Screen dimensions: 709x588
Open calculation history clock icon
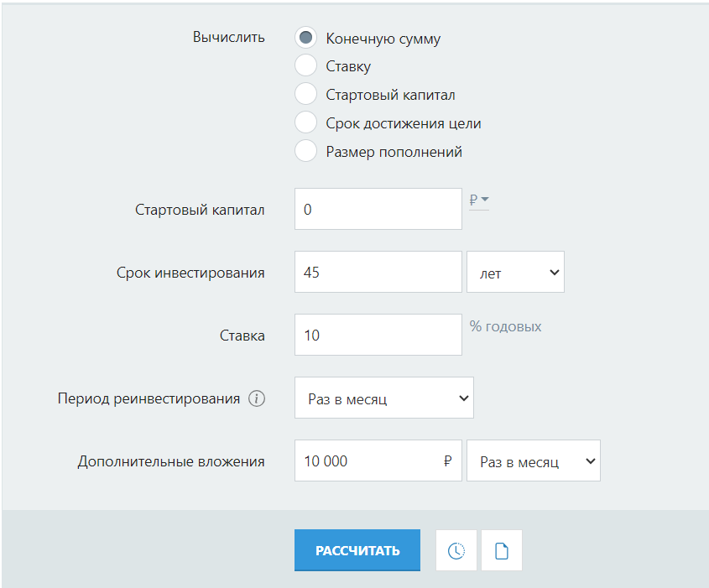point(456,550)
